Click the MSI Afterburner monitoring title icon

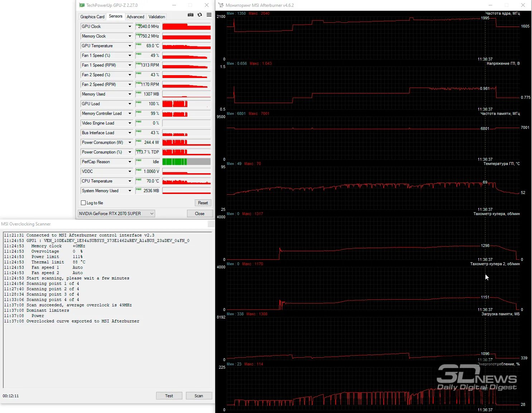tap(221, 5)
